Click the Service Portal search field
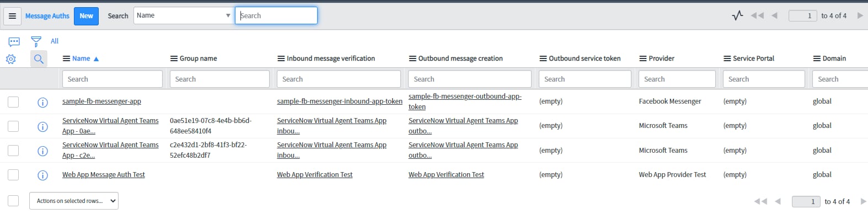Image resolution: width=868 pixels, height=214 pixels. pyautogui.click(x=764, y=79)
